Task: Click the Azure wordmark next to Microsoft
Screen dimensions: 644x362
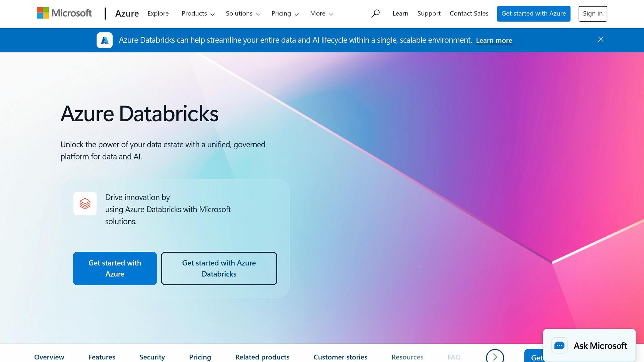Action: 127,14
